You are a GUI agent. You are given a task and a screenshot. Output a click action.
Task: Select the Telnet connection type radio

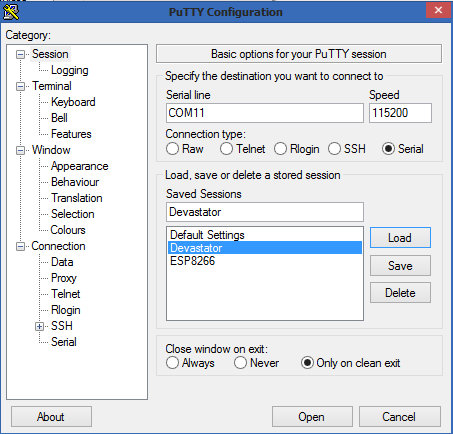click(x=226, y=149)
